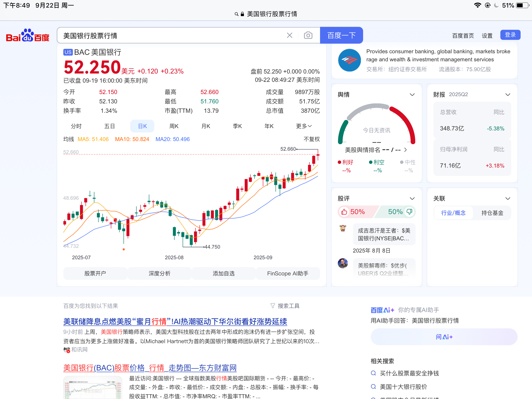Click the 股评 bullish-bearish ratio bar
Image resolution: width=532 pixels, height=399 pixels.
[x=376, y=212]
